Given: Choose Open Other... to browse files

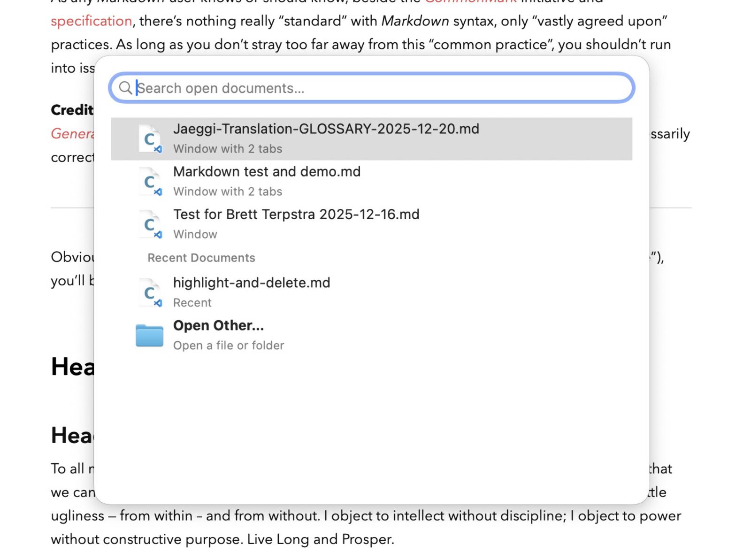Looking at the screenshot, I should tap(218, 326).
